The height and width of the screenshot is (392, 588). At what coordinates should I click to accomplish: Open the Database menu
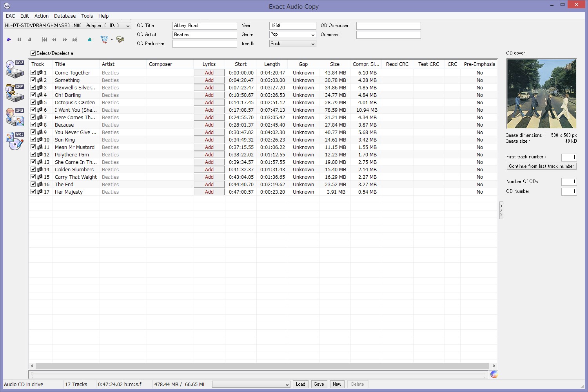click(65, 16)
